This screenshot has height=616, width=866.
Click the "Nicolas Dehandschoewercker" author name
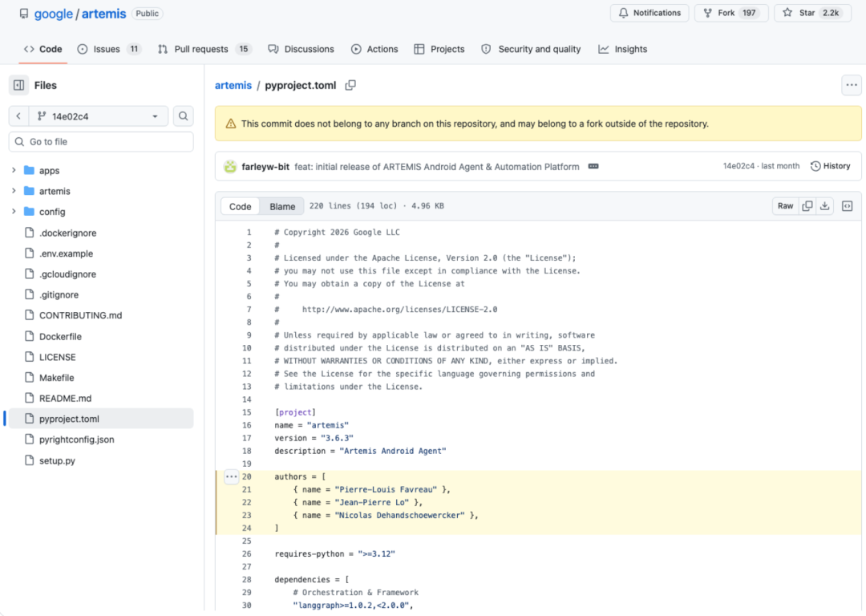[x=400, y=515]
